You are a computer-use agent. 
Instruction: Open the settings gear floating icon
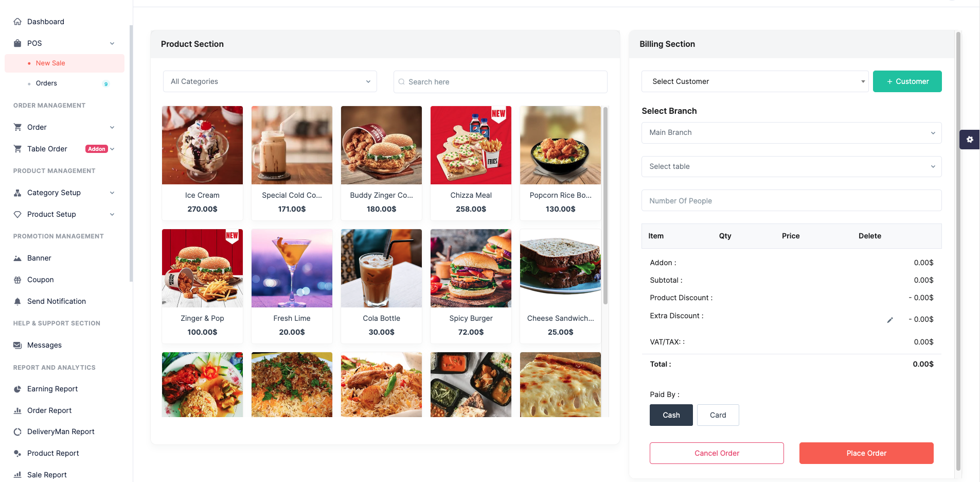[x=970, y=140]
